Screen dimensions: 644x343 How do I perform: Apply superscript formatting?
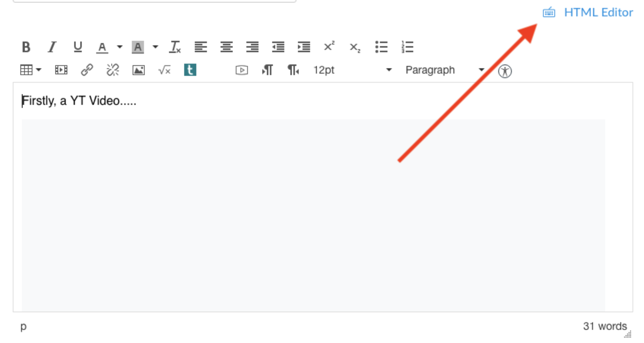pyautogui.click(x=329, y=47)
